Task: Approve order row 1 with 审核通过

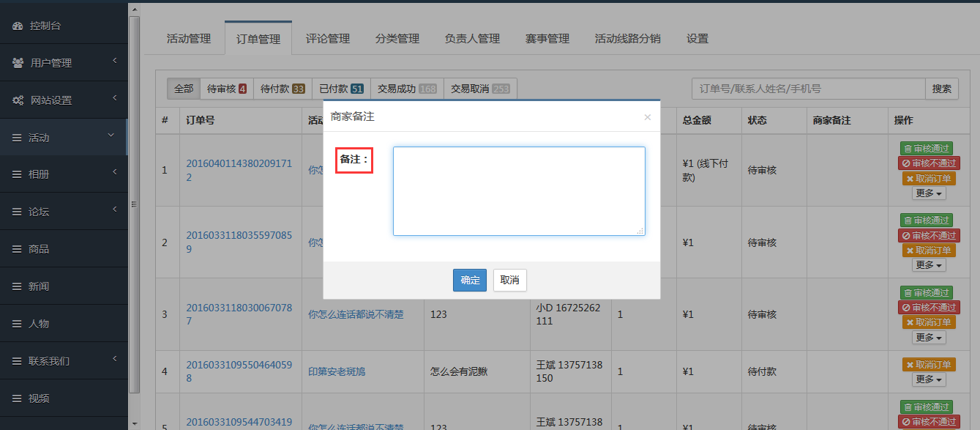Action: tap(926, 148)
